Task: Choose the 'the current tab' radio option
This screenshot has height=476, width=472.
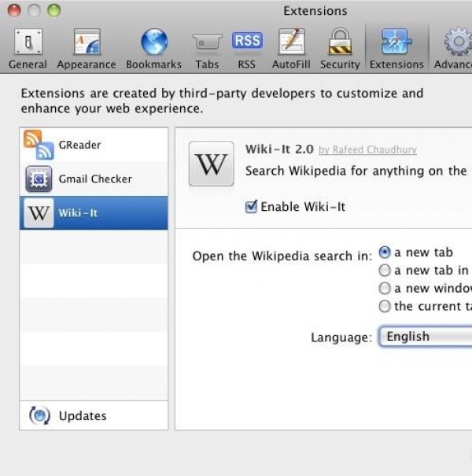Action: (x=384, y=306)
